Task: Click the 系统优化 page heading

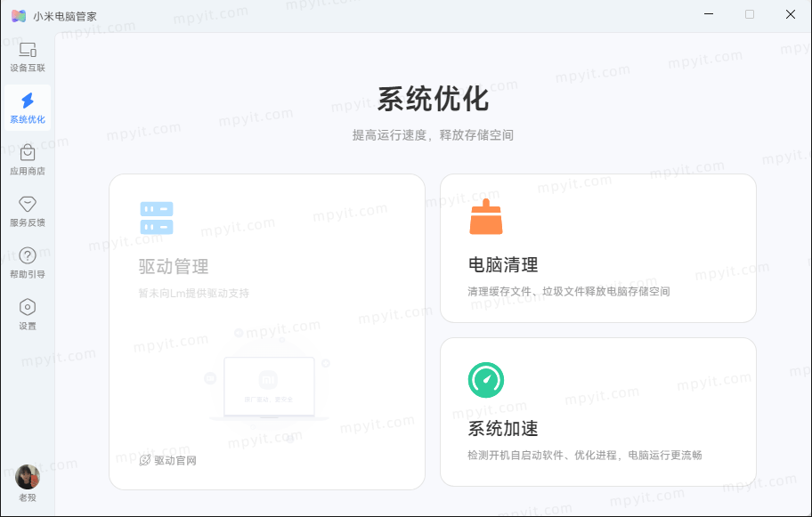Action: [433, 99]
